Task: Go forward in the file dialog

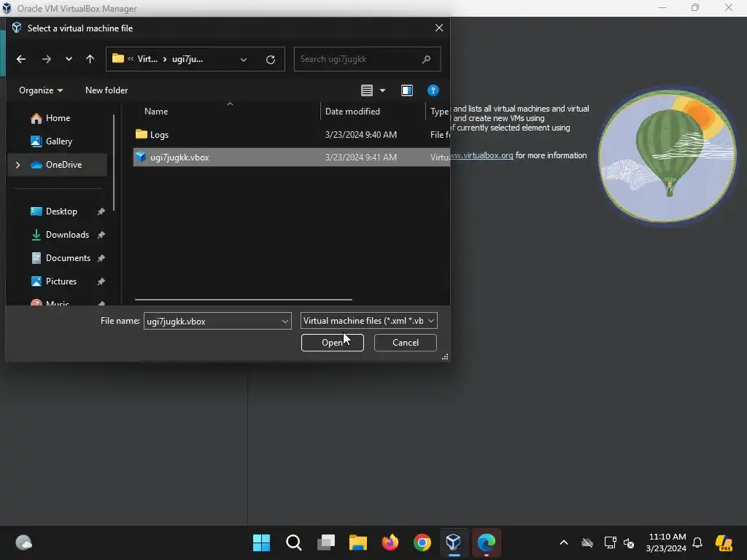Action: (46, 59)
